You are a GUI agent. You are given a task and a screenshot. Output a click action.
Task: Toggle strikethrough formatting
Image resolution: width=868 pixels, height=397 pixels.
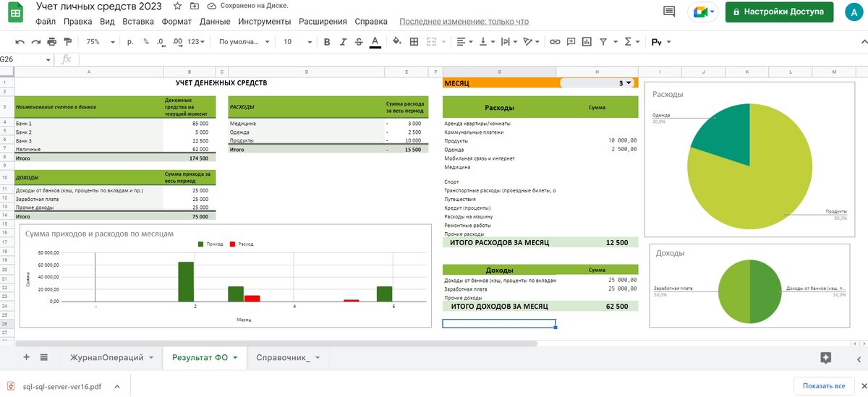pos(359,42)
